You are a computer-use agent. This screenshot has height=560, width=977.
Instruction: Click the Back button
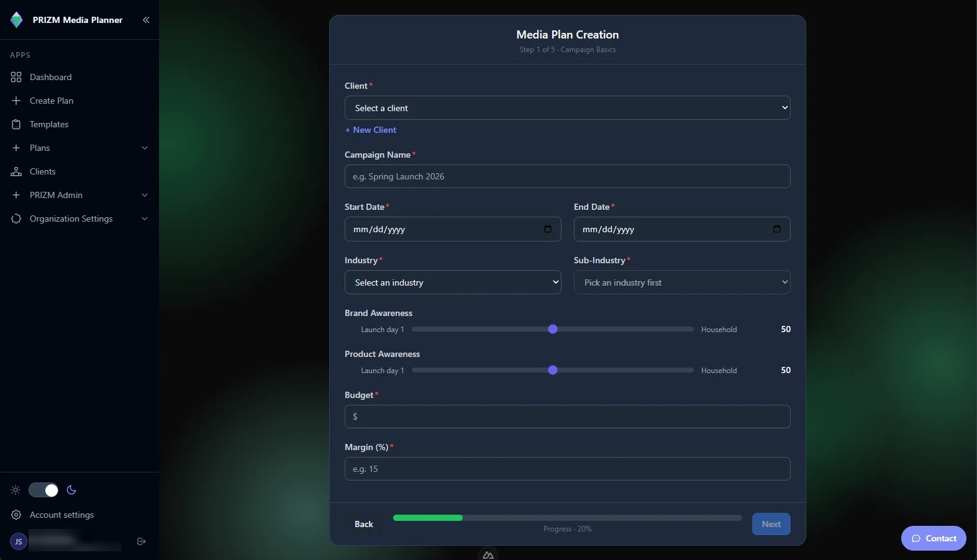click(364, 524)
